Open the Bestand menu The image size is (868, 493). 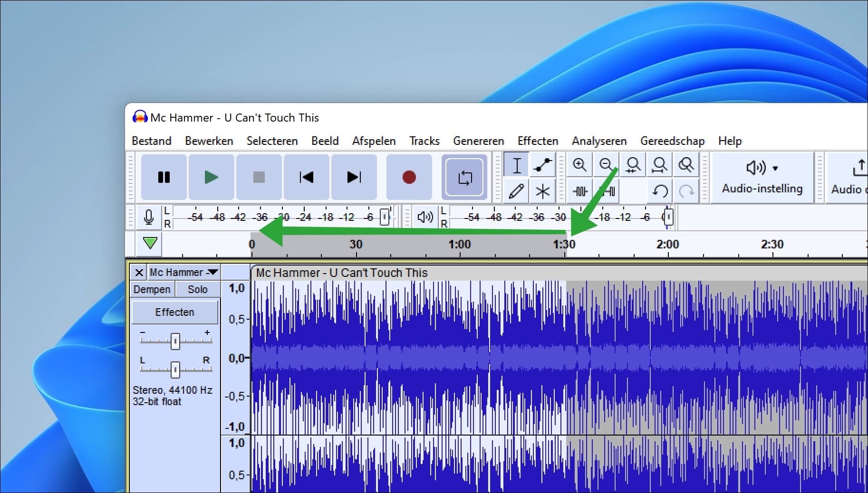[x=151, y=141]
